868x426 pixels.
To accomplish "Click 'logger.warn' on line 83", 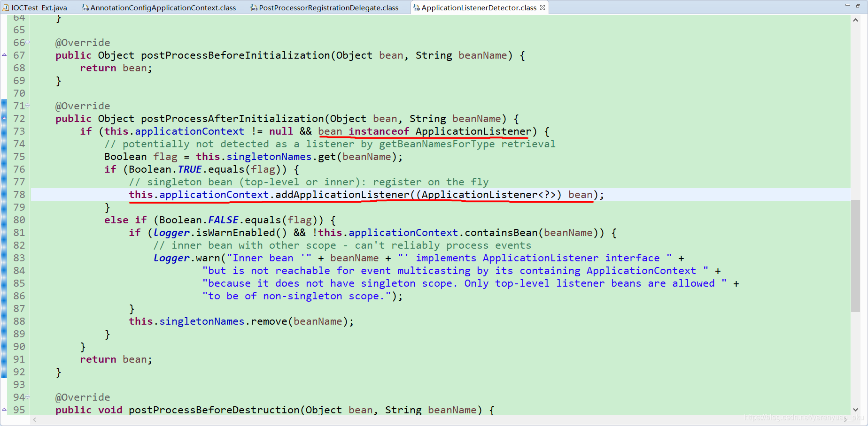I will pyautogui.click(x=186, y=258).
